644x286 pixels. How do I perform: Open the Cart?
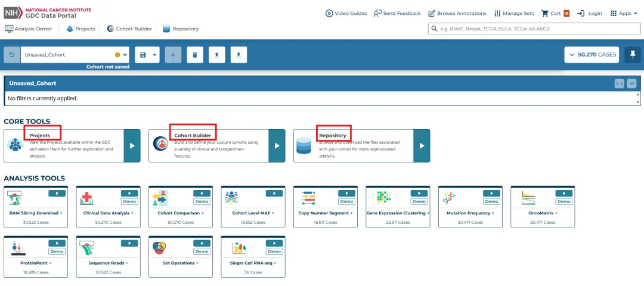pyautogui.click(x=555, y=13)
